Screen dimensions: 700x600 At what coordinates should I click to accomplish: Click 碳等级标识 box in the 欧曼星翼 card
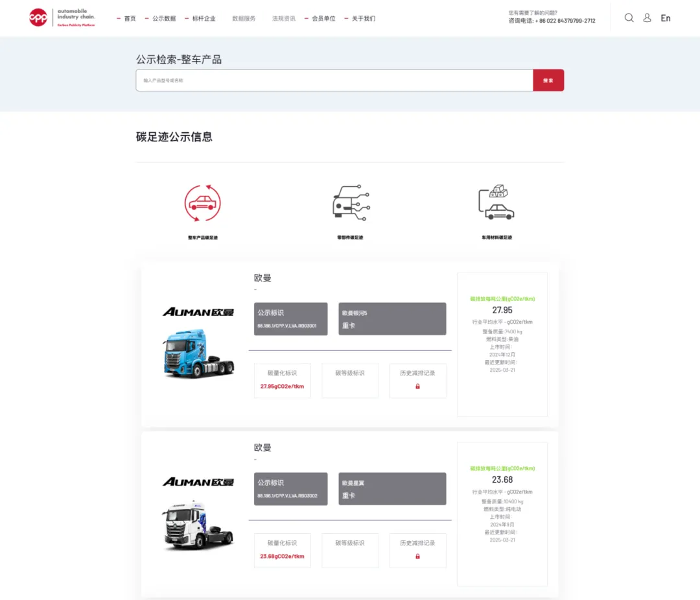pos(350,551)
